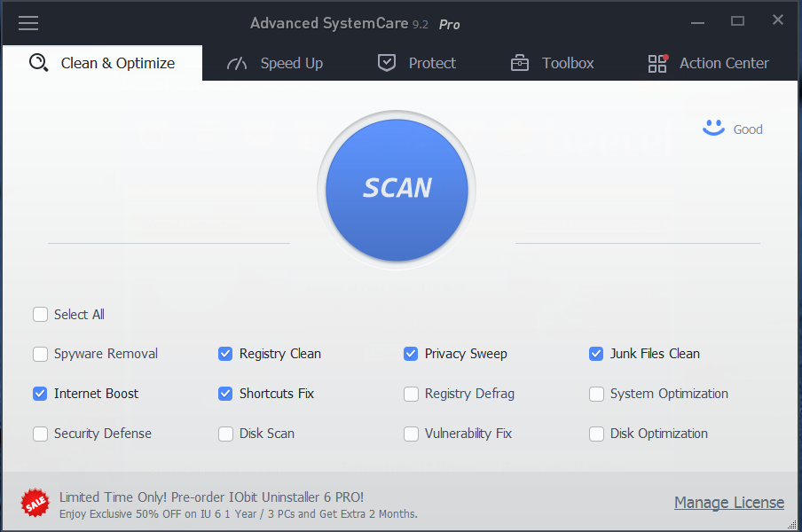Check the Disk Optimization checkbox
Screen dimensions: 802x532
click(x=596, y=434)
